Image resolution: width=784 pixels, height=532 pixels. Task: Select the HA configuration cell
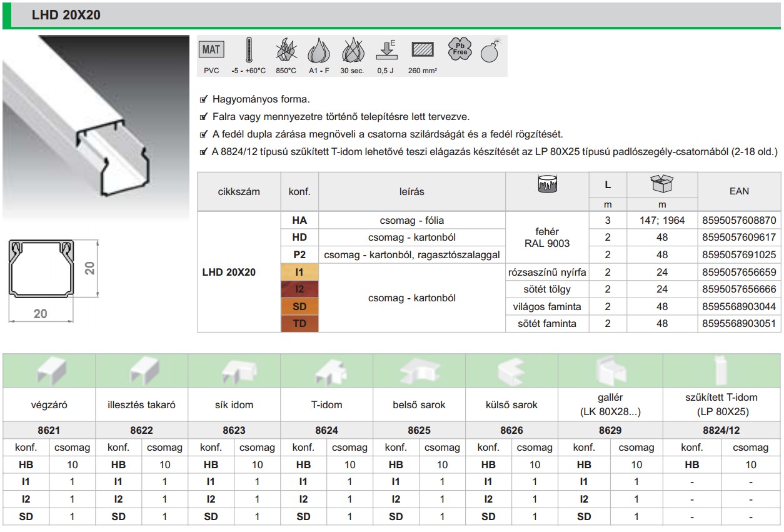click(x=300, y=221)
